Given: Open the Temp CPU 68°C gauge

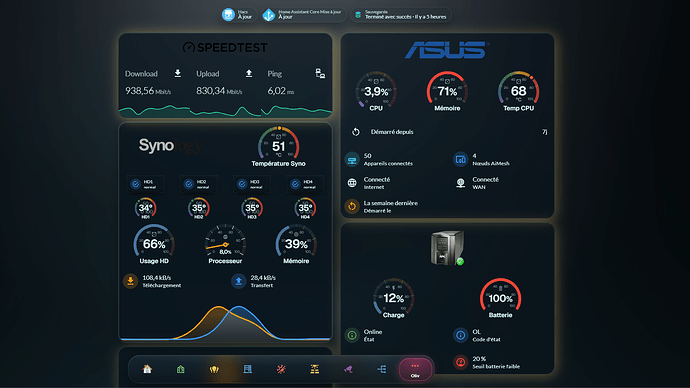Looking at the screenshot, I should click(x=518, y=92).
